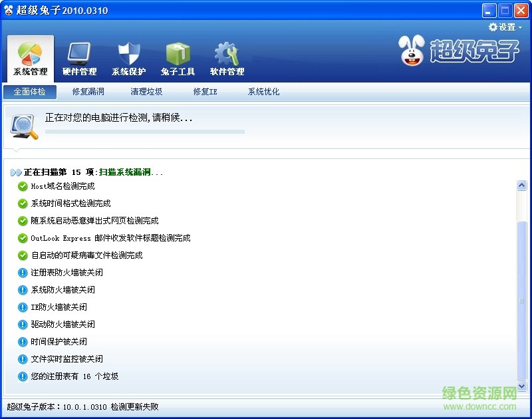Screen dimensions: 532x419
Task: Click the Super Rabbit logo at top right
Action: tap(459, 52)
